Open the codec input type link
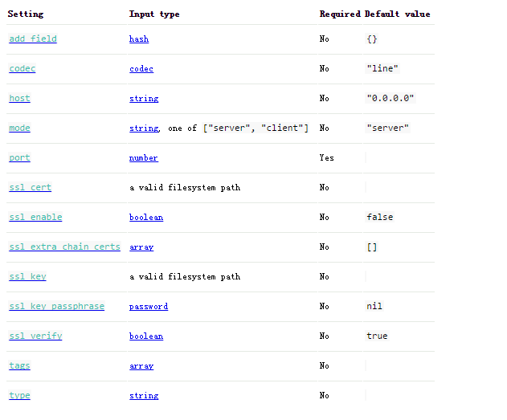The height and width of the screenshot is (420, 507). click(141, 69)
